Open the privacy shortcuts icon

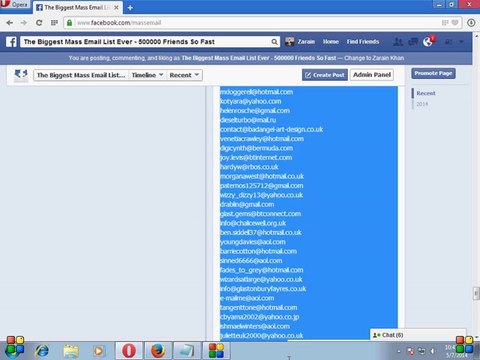coord(449,42)
